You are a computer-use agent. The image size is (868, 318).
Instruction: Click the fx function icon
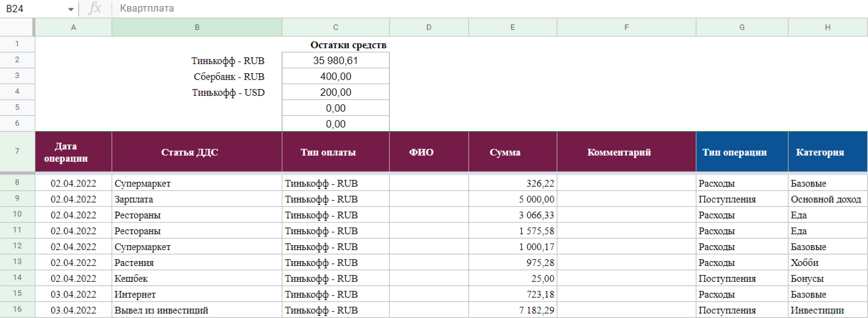[95, 8]
